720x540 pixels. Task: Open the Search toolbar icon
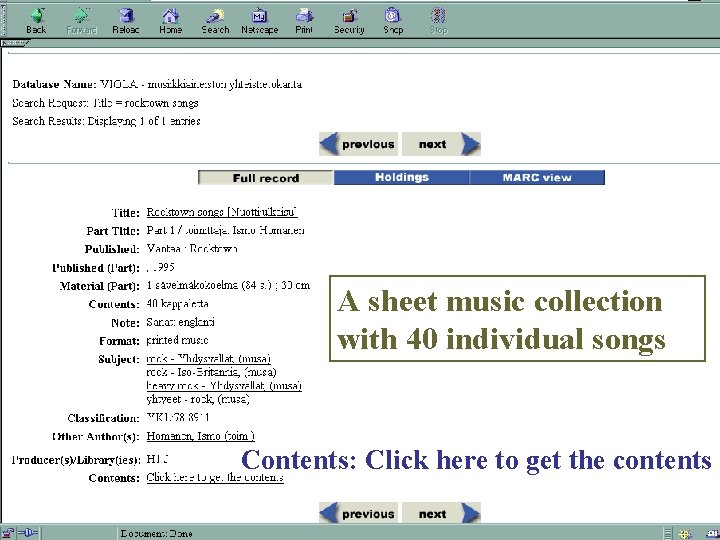point(215,21)
